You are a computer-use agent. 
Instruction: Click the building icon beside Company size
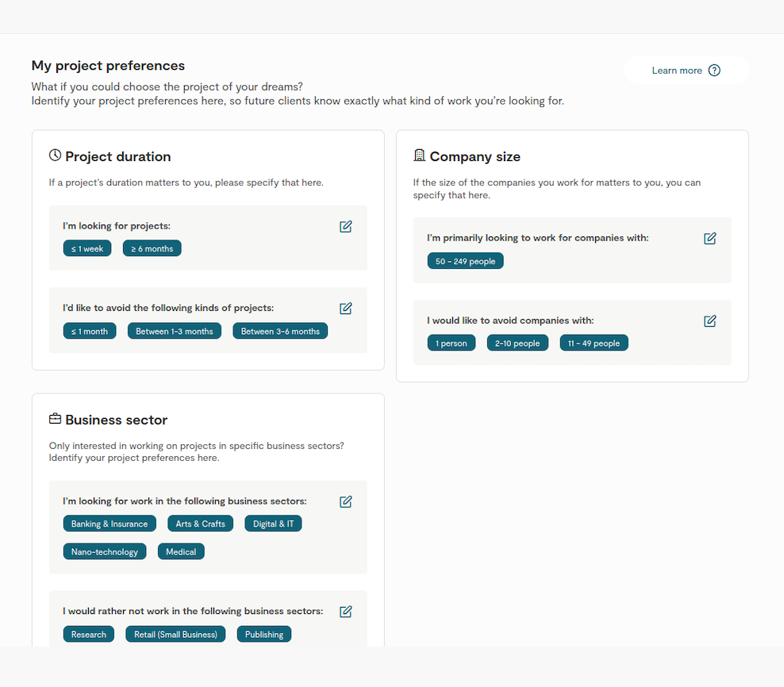[419, 155]
